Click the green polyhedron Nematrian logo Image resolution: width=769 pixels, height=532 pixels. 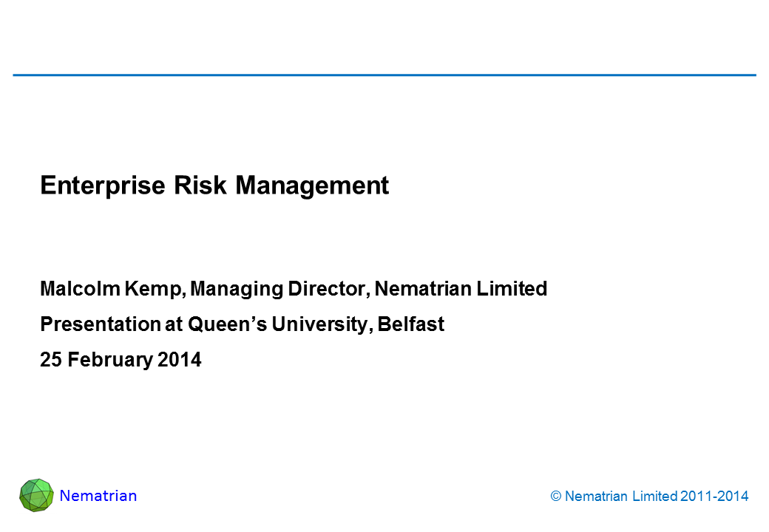pyautogui.click(x=37, y=496)
